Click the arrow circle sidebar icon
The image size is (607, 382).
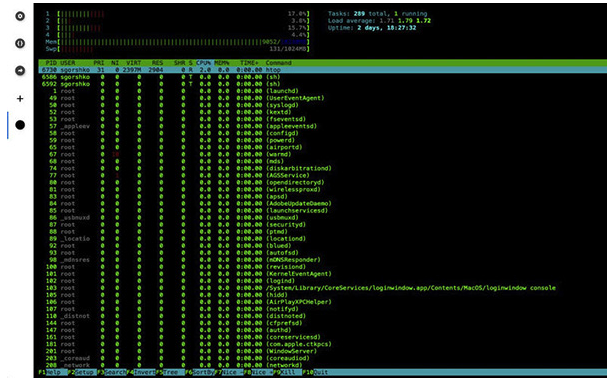pyautogui.click(x=20, y=70)
